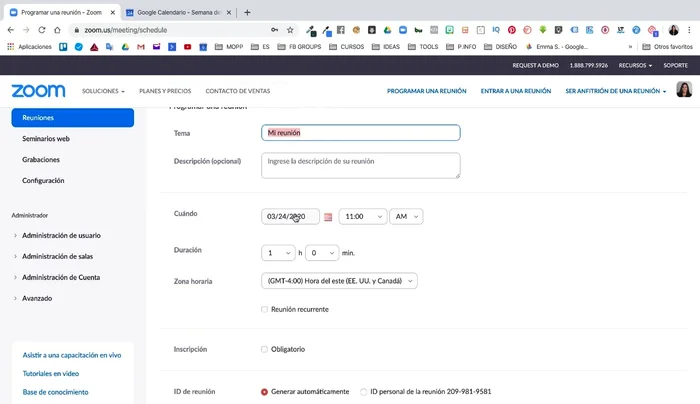Select ID personal de la reunión radio
Screen dimensions: 700x404
click(363, 392)
